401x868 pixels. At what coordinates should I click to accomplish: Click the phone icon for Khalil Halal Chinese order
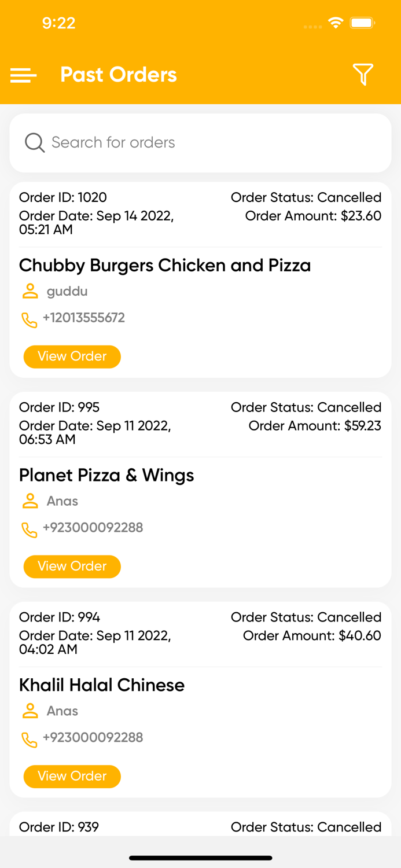point(30,739)
